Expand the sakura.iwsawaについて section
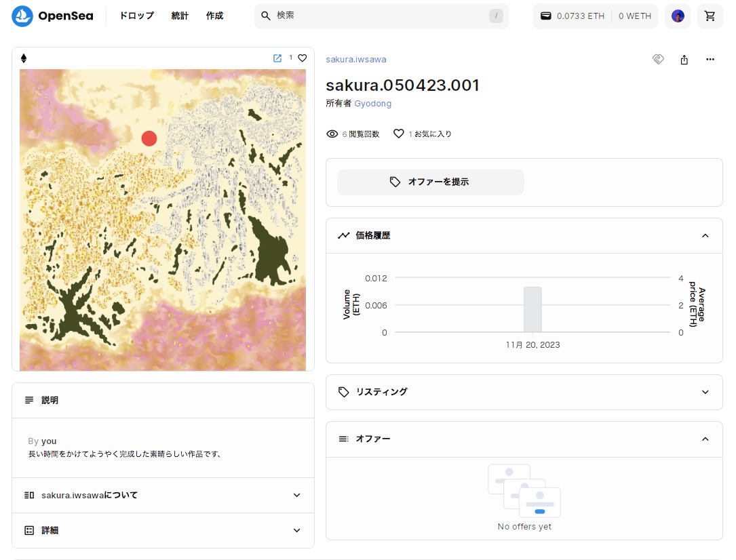Image resolution: width=736 pixels, height=560 pixels. 296,495
